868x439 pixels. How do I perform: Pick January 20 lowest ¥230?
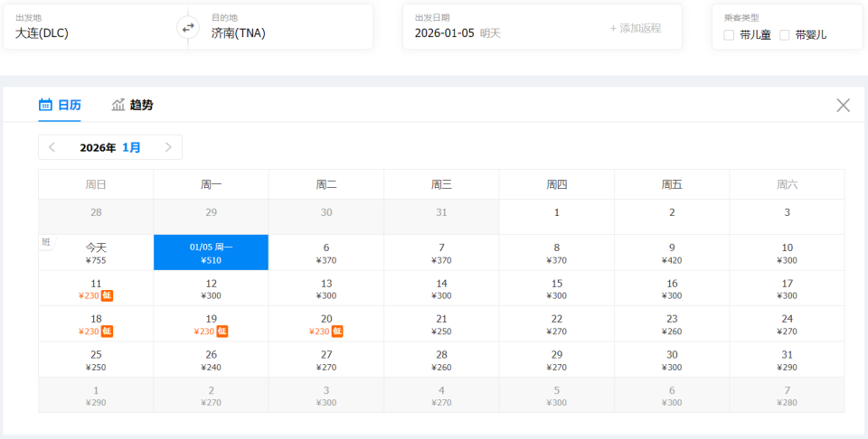click(326, 324)
